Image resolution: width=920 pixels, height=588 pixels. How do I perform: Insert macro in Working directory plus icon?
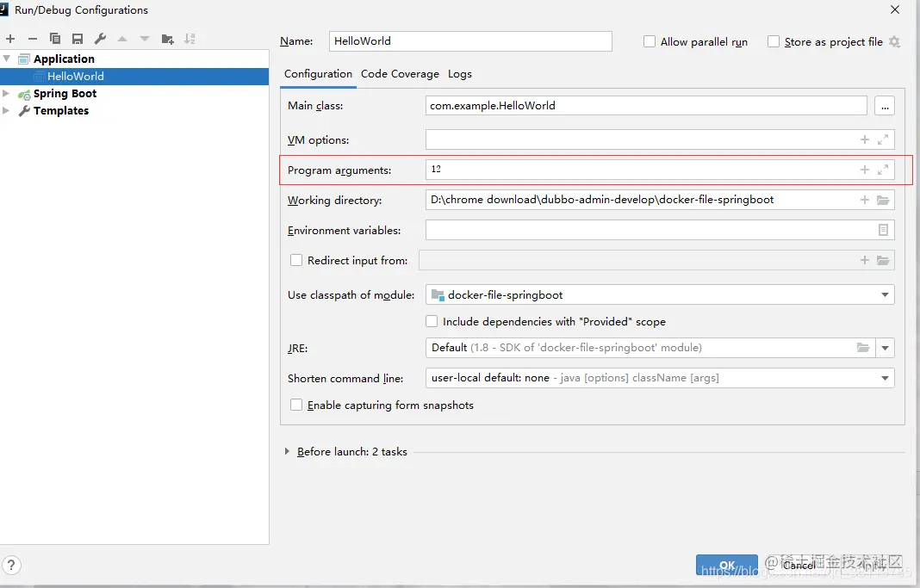tap(864, 200)
